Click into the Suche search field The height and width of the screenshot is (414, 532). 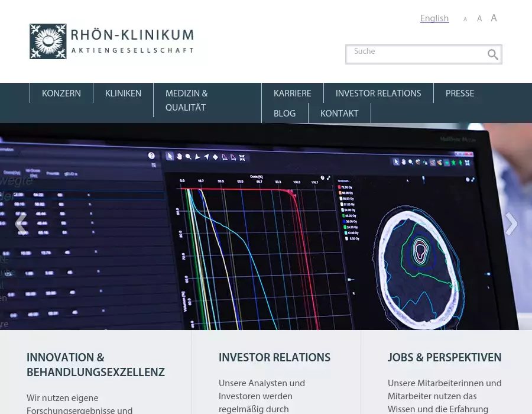[x=417, y=54]
